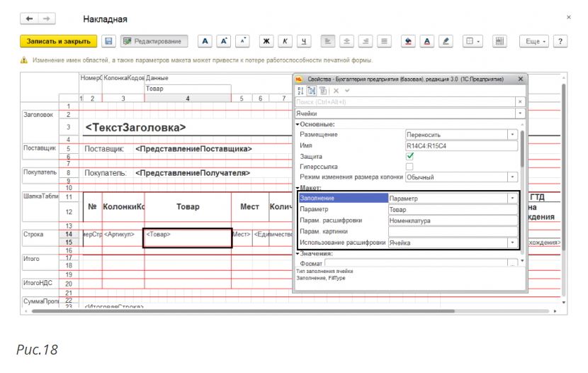588x373 pixels.
Task: Apply underline formatting with the Ч icon
Action: (304, 42)
